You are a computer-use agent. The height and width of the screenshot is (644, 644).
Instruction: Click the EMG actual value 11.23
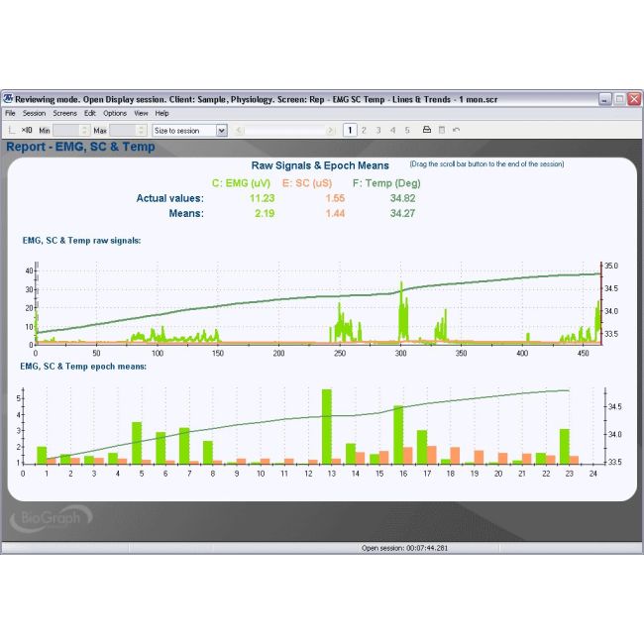(x=262, y=198)
